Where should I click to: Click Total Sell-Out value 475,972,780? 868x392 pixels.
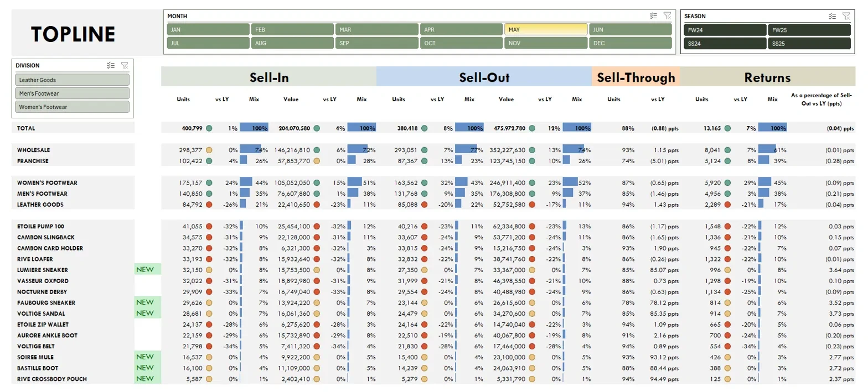[x=509, y=128]
